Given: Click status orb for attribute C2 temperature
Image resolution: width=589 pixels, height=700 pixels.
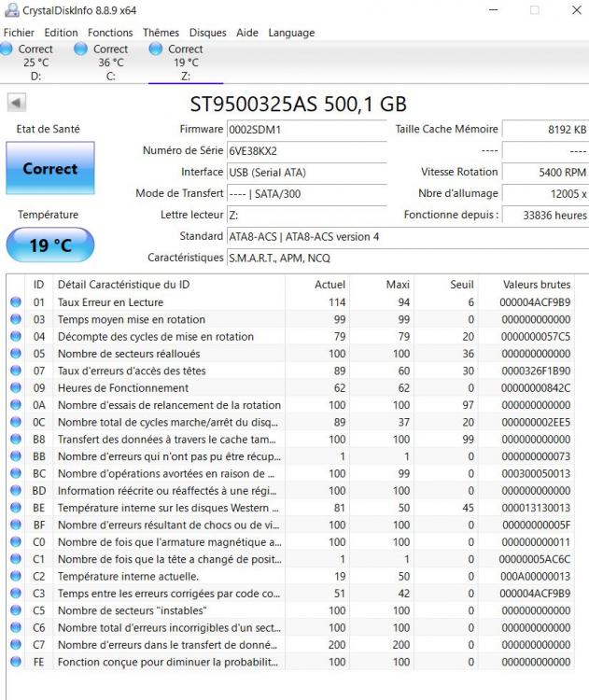Looking at the screenshot, I should 16,576.
